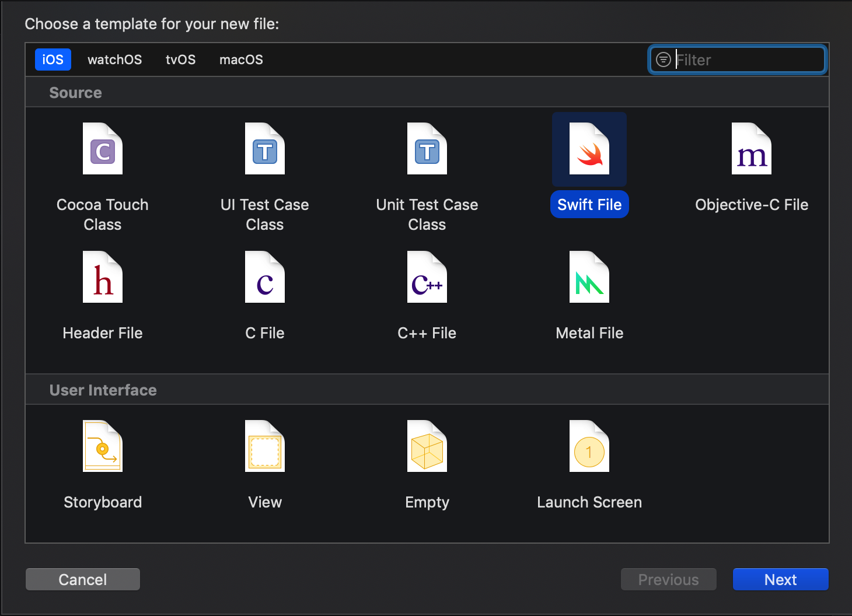Click the Swift File label
This screenshot has height=616, width=852.
[x=589, y=205]
